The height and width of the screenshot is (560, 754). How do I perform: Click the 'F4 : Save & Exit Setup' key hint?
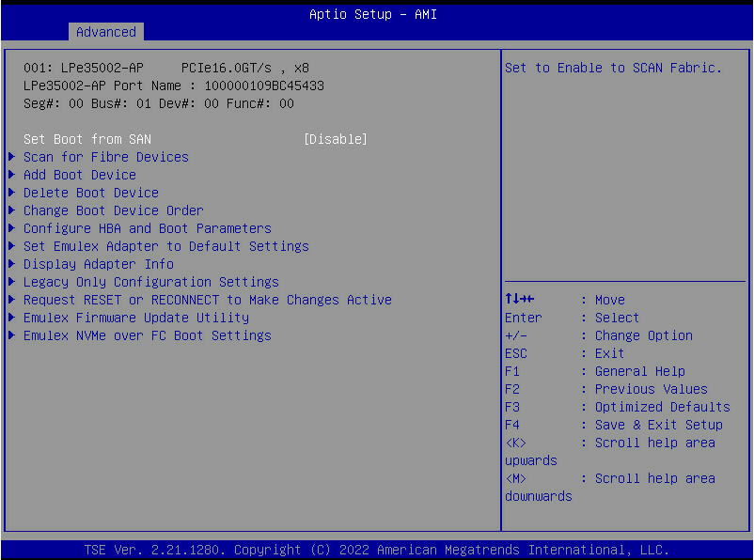click(614, 425)
